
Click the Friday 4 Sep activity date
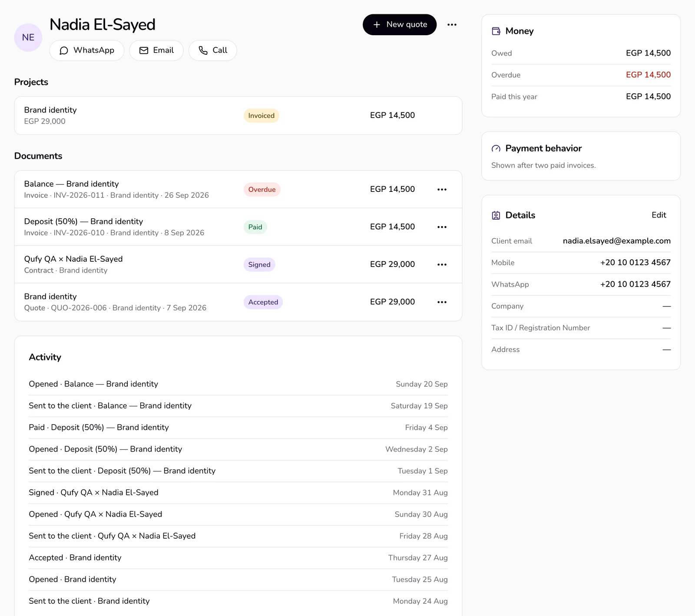pos(426,428)
